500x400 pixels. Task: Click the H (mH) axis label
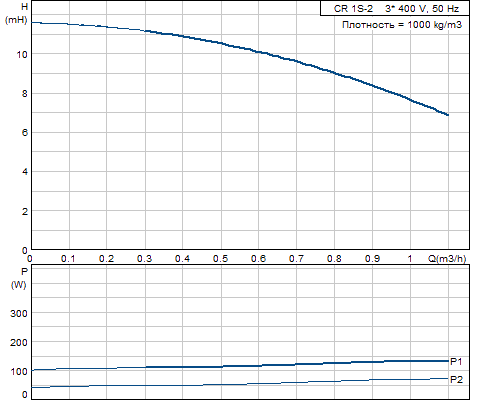pos(16,13)
